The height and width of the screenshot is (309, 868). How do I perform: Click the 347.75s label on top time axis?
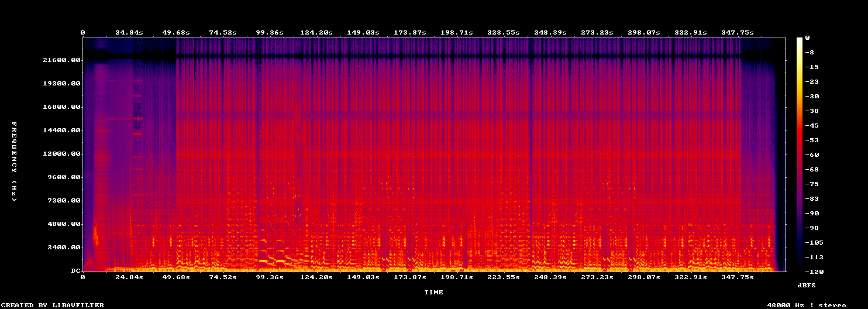coord(737,33)
